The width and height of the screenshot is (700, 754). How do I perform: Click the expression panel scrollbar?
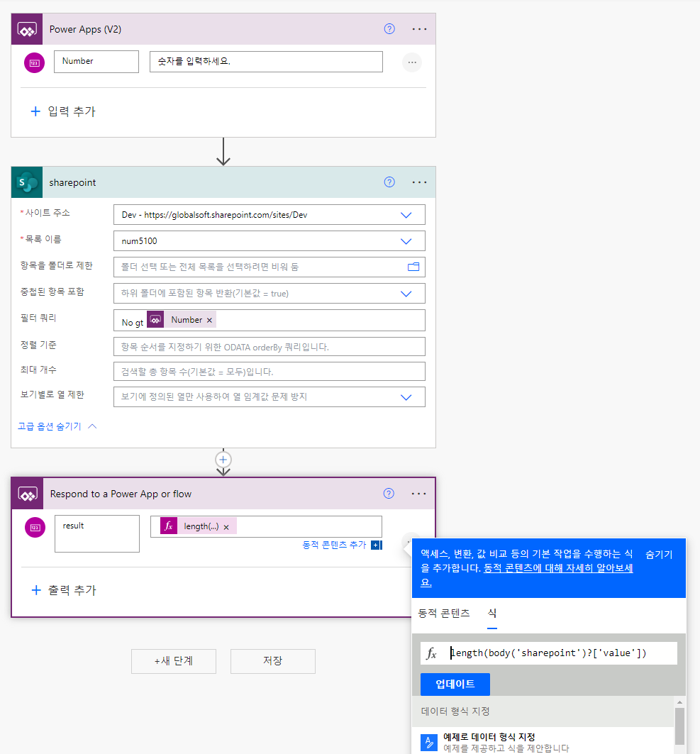click(x=680, y=726)
